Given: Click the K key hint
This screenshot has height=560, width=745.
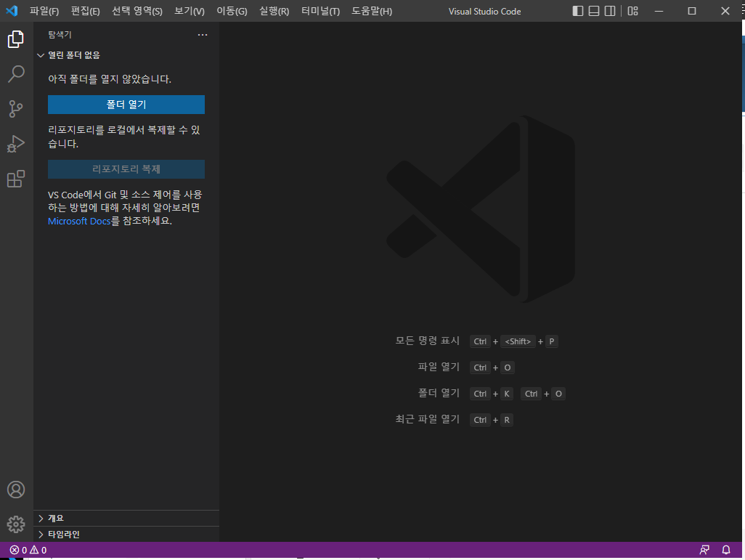Looking at the screenshot, I should pyautogui.click(x=507, y=394).
